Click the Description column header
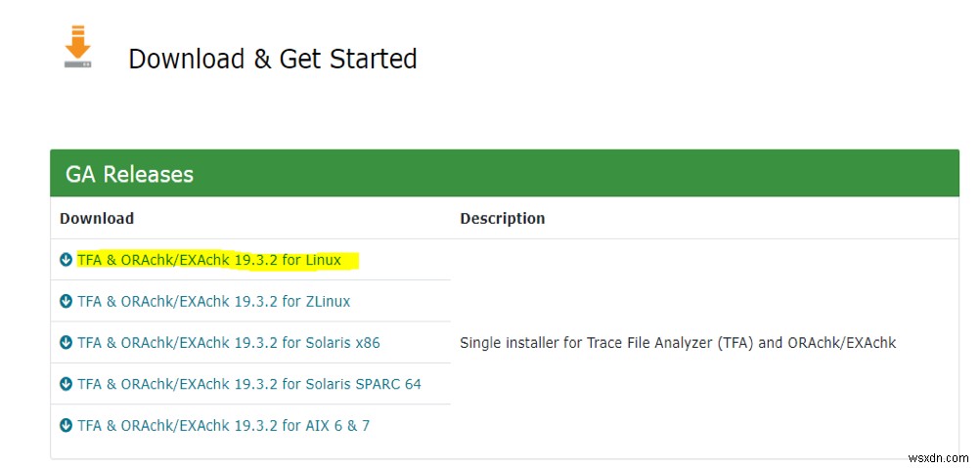The width and height of the screenshot is (980, 468). pyautogui.click(x=503, y=218)
